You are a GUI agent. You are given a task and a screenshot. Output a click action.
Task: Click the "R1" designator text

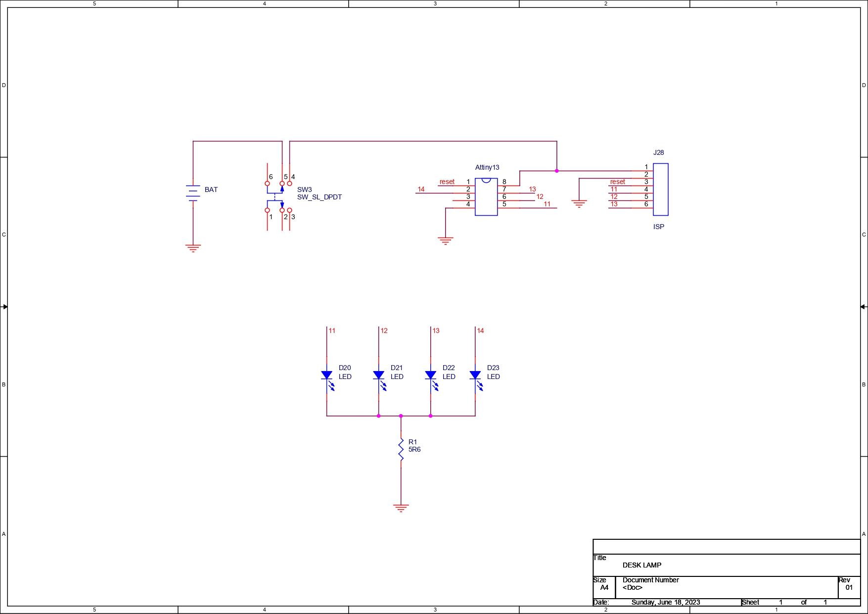click(413, 442)
